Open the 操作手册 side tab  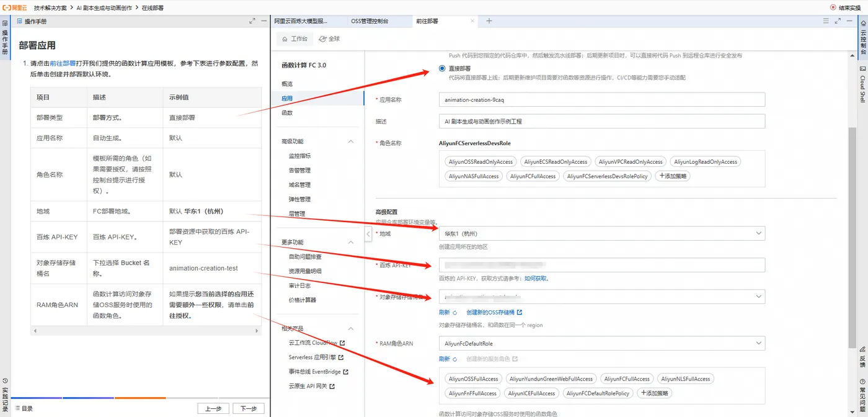pos(5,38)
